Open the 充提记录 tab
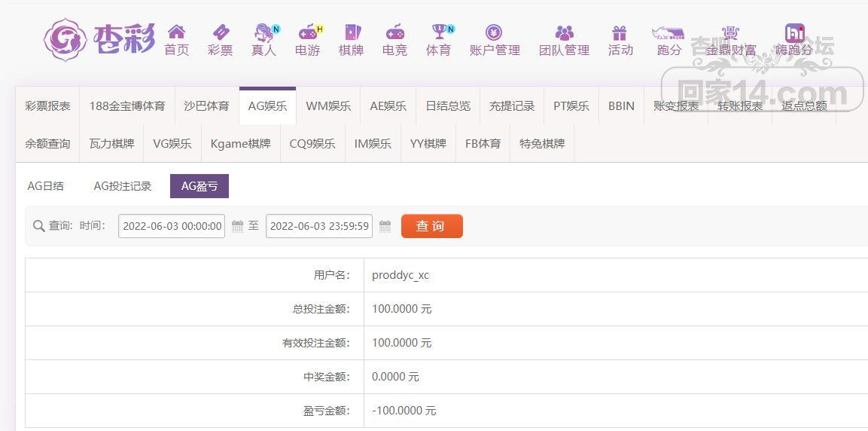Image resolution: width=868 pixels, height=431 pixels. click(x=512, y=106)
